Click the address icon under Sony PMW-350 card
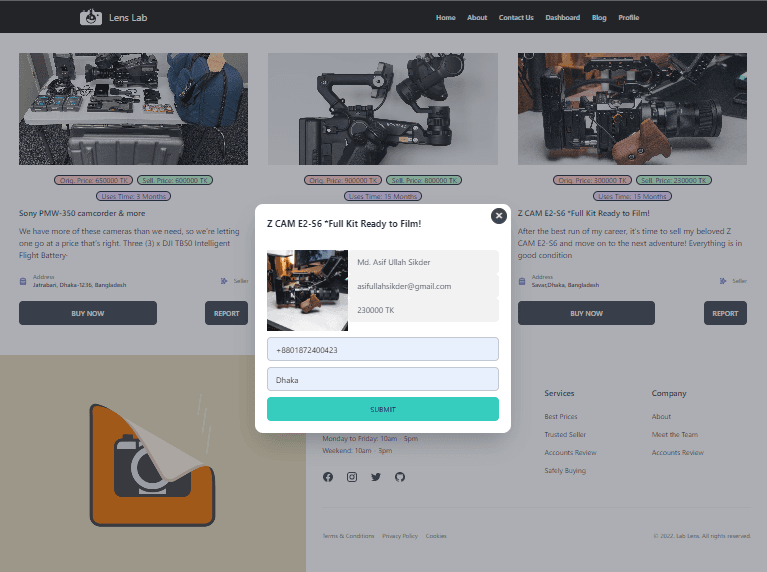 23,281
